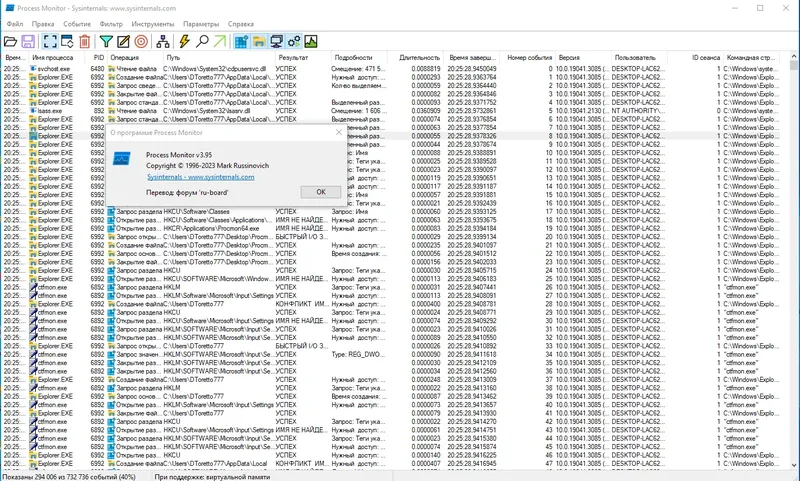Viewport: 800px width, 481px height.
Task: Click the Длительность column header
Action: click(419, 58)
